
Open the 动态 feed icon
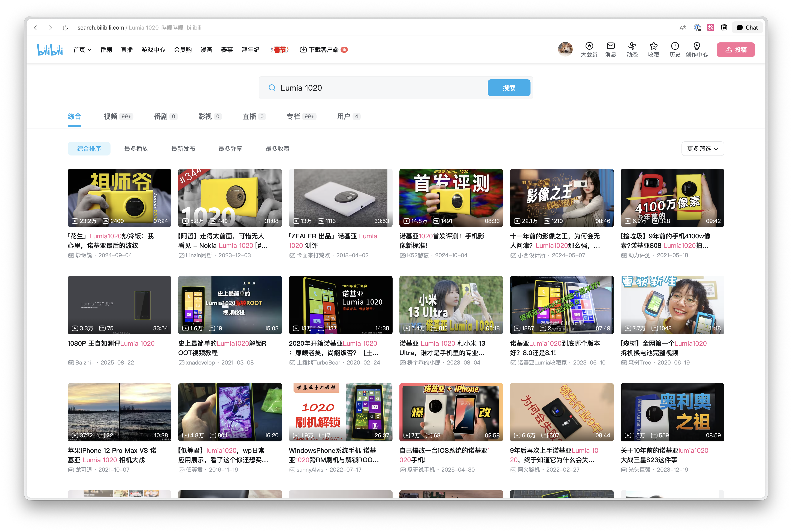pos(632,46)
